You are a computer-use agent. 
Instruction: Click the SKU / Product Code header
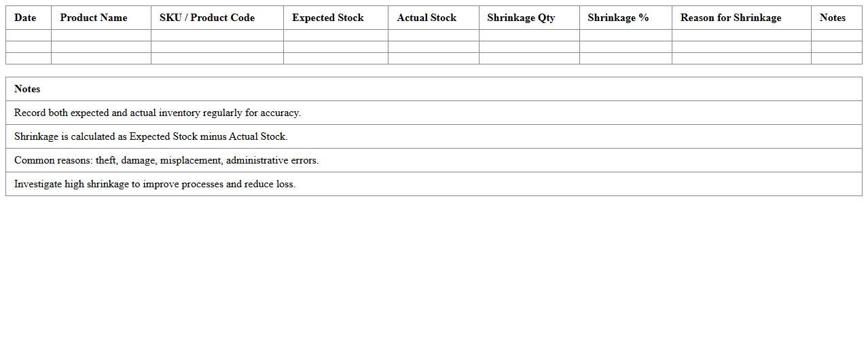pos(207,18)
